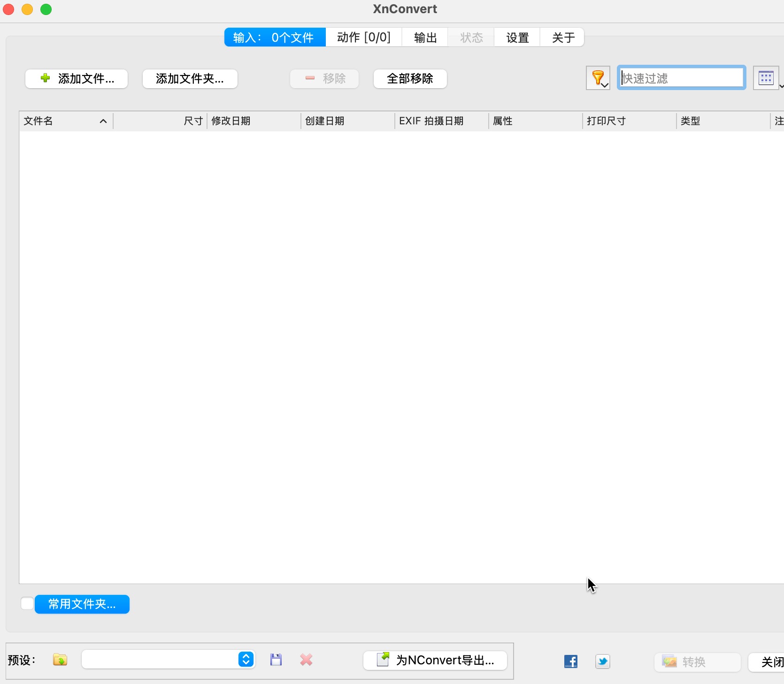
Task: Open the Twitter share icon
Action: point(603,661)
